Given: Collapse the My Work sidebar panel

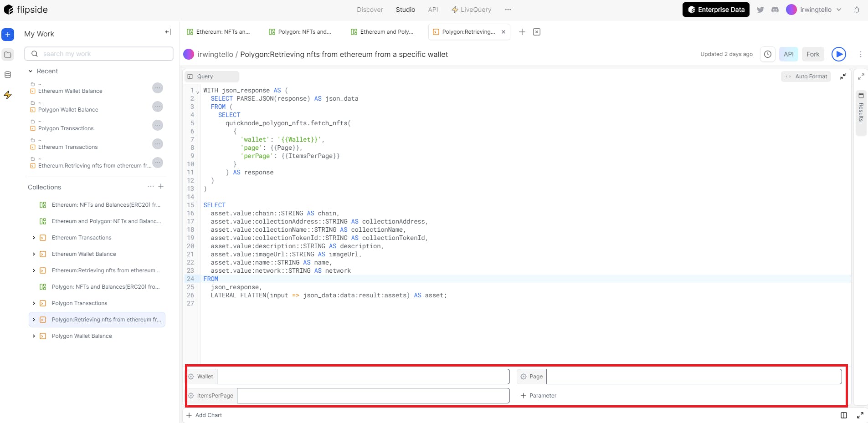Looking at the screenshot, I should click(x=168, y=32).
